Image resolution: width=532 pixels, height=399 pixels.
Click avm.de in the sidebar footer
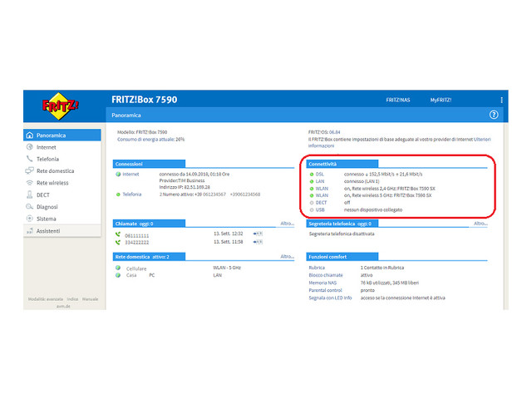(63, 306)
